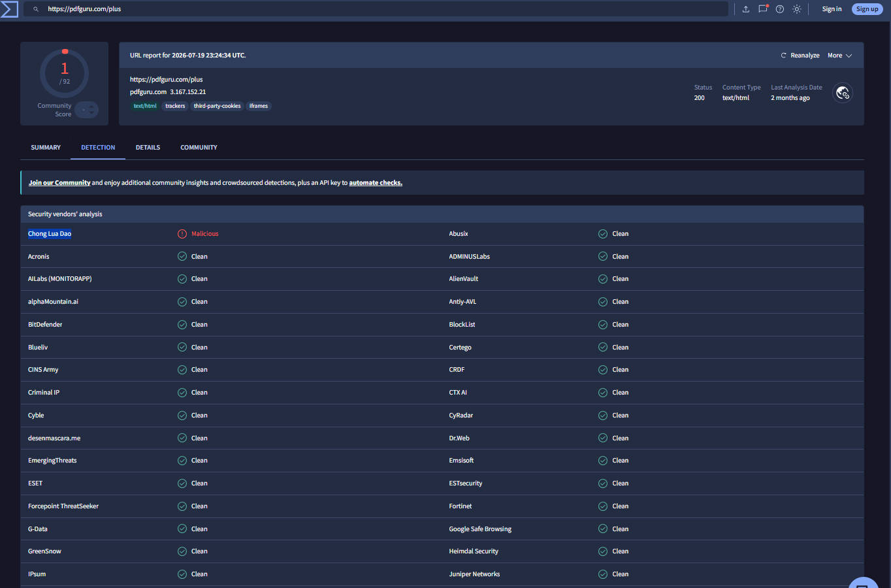This screenshot has height=588, width=891.
Task: Switch to the SUMMARY tab
Action: [x=46, y=148]
